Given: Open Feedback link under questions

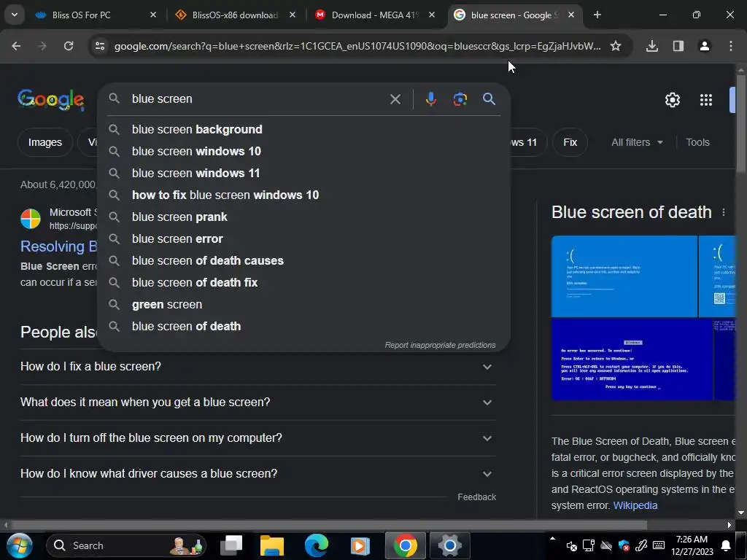Looking at the screenshot, I should [x=476, y=497].
